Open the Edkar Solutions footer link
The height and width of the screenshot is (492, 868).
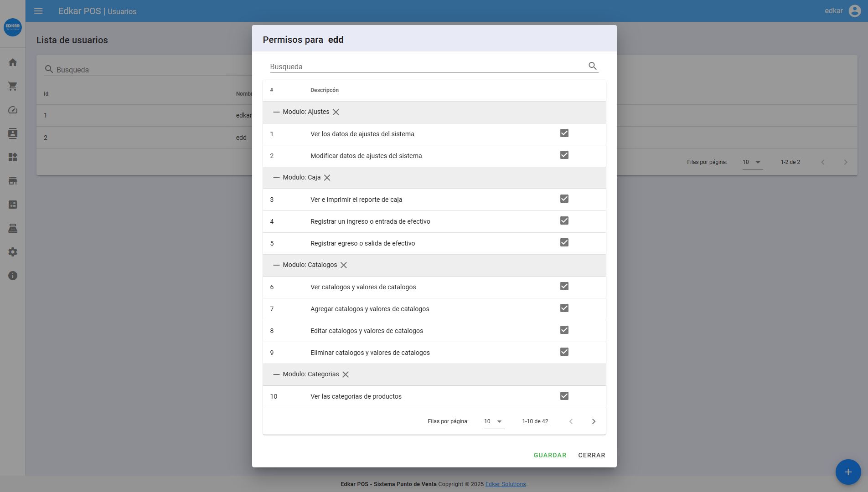[505, 484]
